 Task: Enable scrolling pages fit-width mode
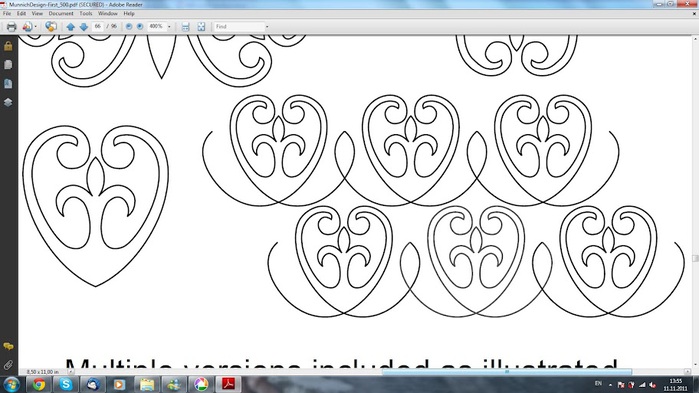tap(185, 27)
